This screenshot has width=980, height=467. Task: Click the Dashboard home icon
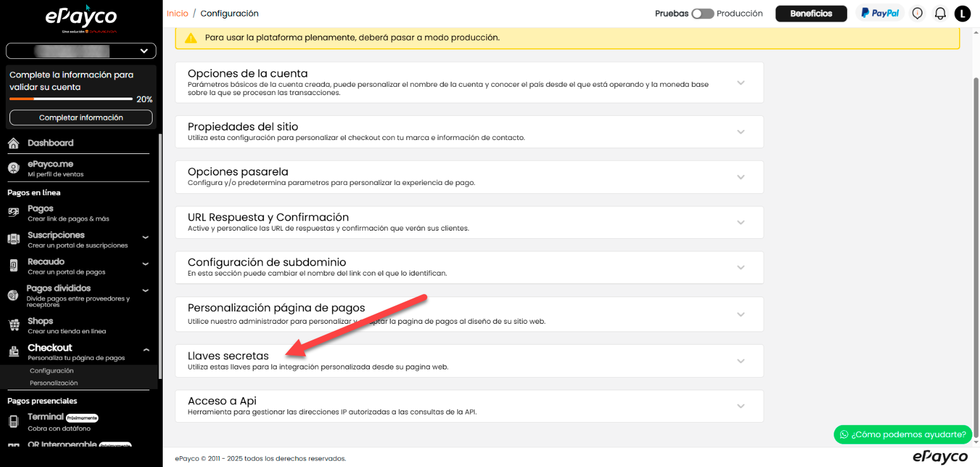(13, 144)
